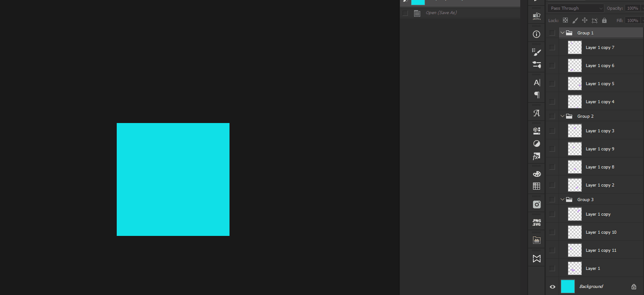Open the Layer Styles fx panel
644x295 pixels.
pyautogui.click(x=536, y=156)
